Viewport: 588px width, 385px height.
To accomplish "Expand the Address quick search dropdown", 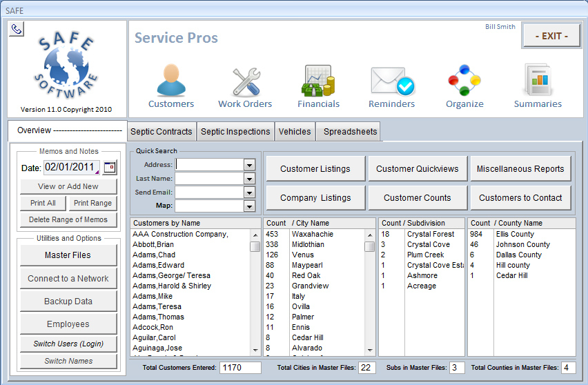I will pyautogui.click(x=249, y=165).
